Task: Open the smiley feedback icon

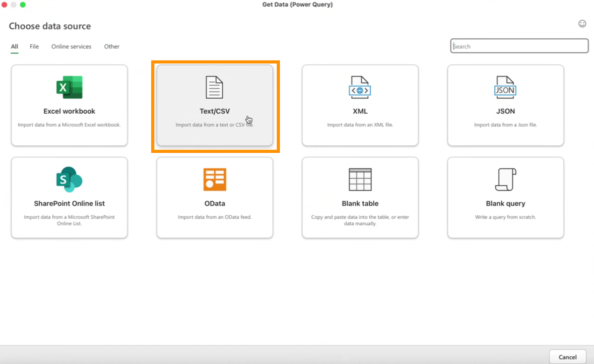Action: click(x=582, y=24)
